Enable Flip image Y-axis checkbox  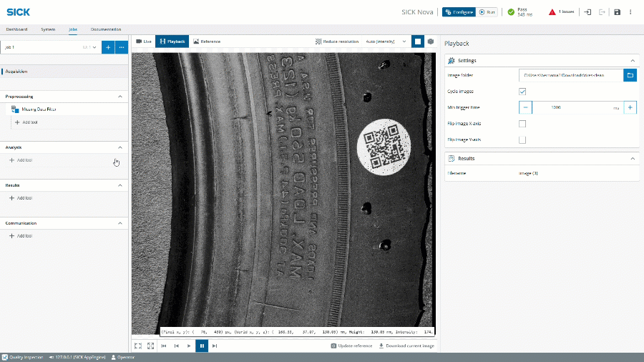tap(522, 140)
